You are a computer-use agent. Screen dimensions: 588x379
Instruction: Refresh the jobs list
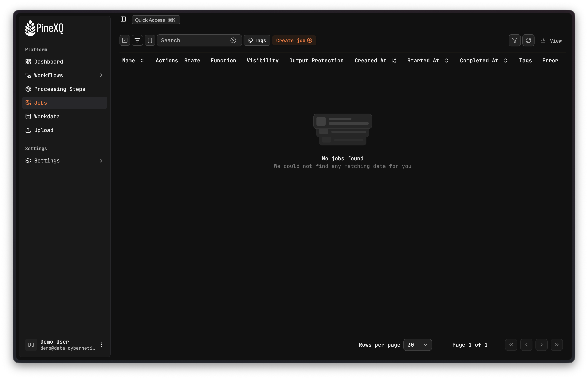(x=528, y=40)
